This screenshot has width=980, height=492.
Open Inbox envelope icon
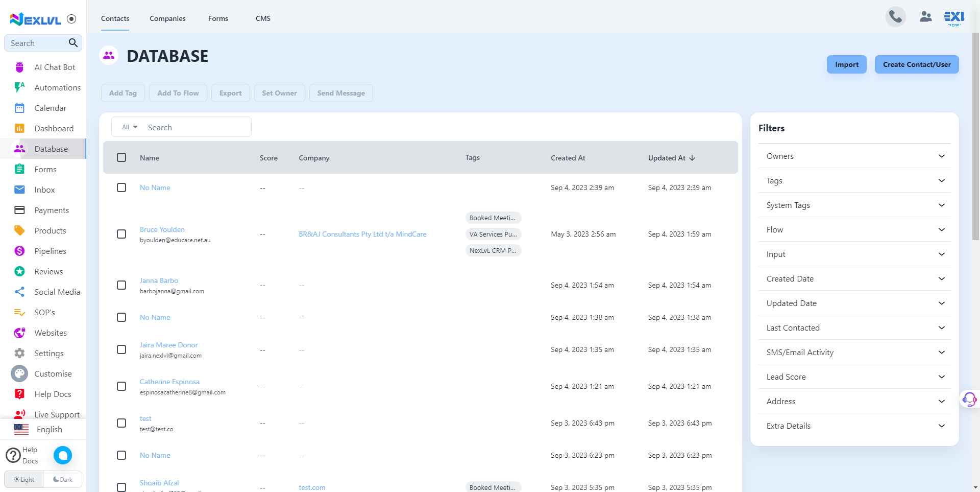(19, 190)
